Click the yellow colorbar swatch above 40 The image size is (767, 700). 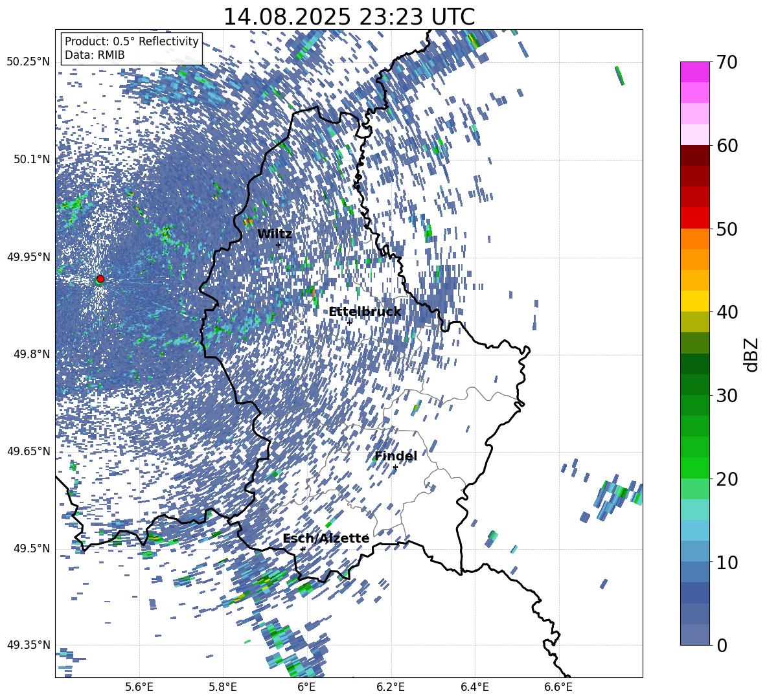(x=695, y=301)
